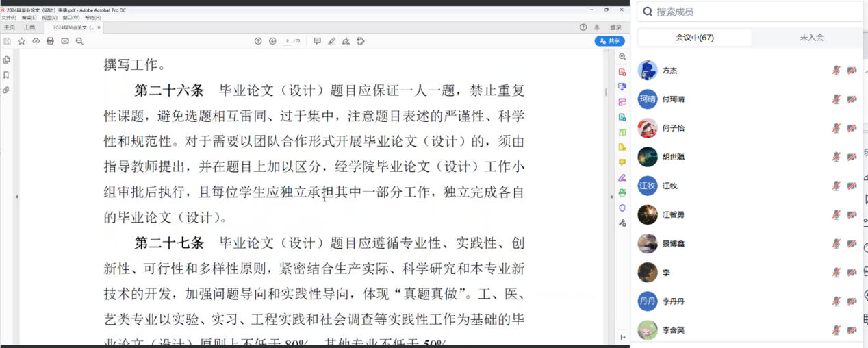
Task: Select the highlighter pen tool
Action: pyautogui.click(x=332, y=41)
